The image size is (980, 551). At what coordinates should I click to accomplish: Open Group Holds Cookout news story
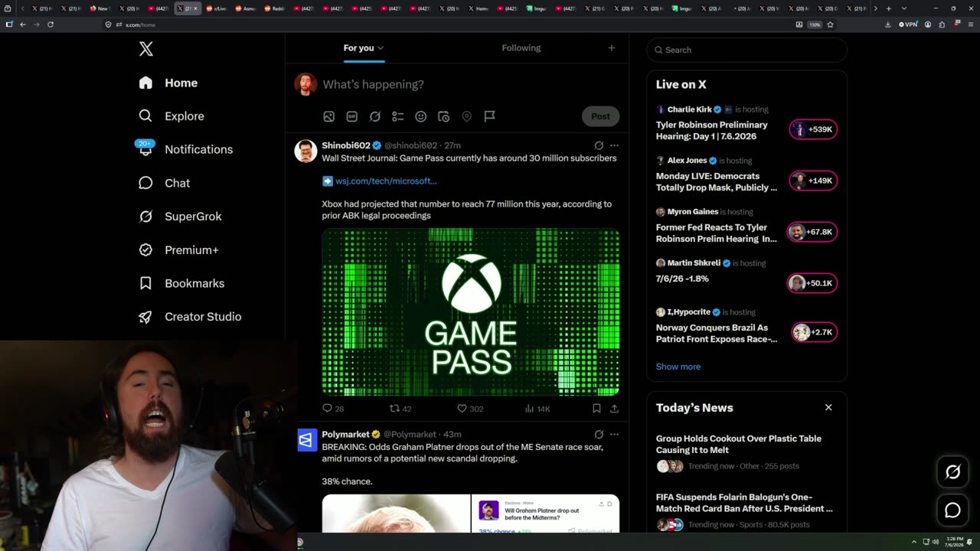[739, 444]
